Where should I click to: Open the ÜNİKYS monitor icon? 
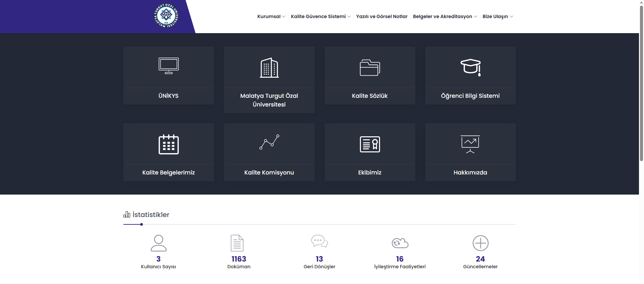(169, 66)
